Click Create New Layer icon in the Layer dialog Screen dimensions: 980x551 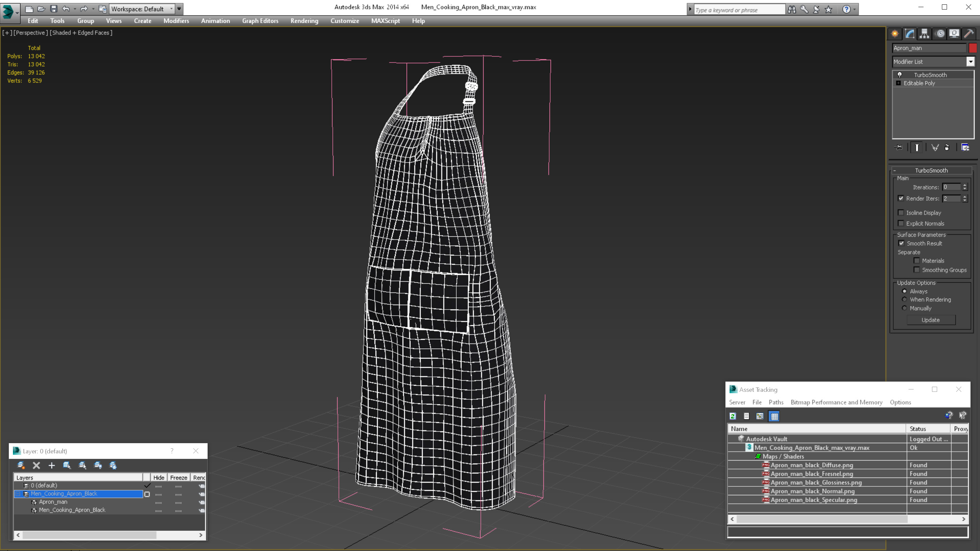click(x=21, y=465)
